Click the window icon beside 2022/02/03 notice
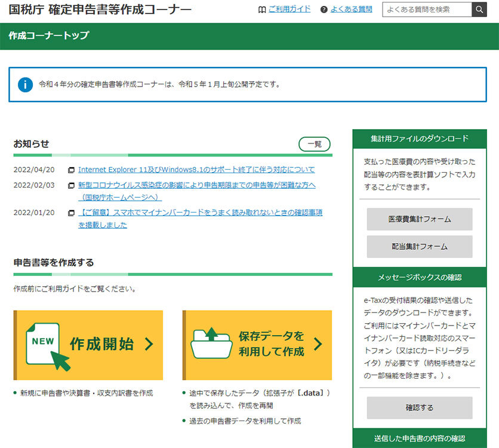The image size is (499, 448). [72, 186]
